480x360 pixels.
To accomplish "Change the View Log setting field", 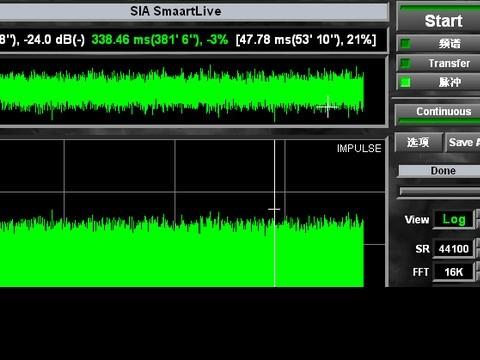I will coord(454,219).
